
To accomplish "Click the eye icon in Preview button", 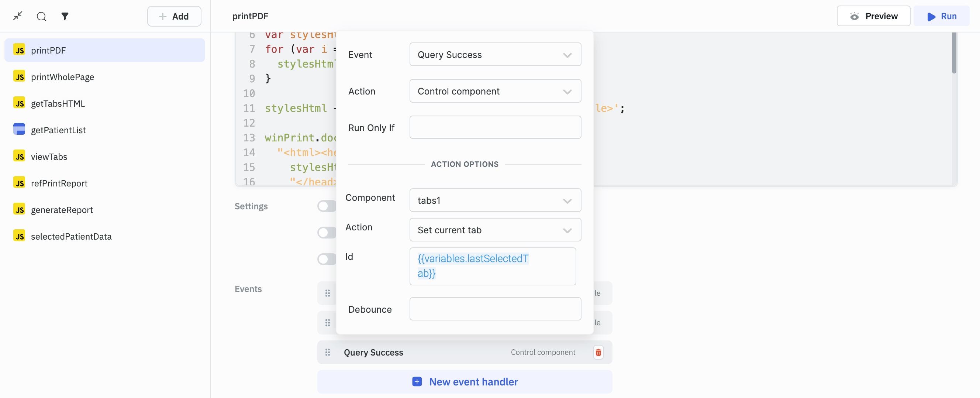I will [x=855, y=16].
